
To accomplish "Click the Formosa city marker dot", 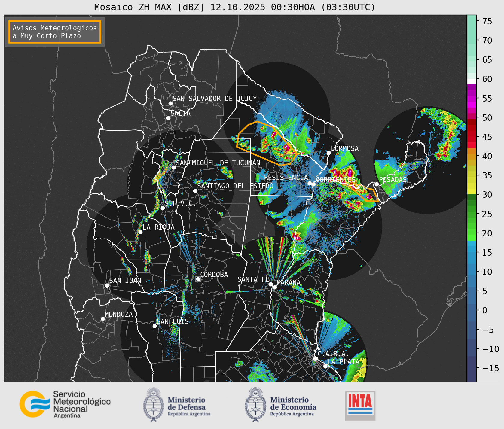I will click(329, 153).
